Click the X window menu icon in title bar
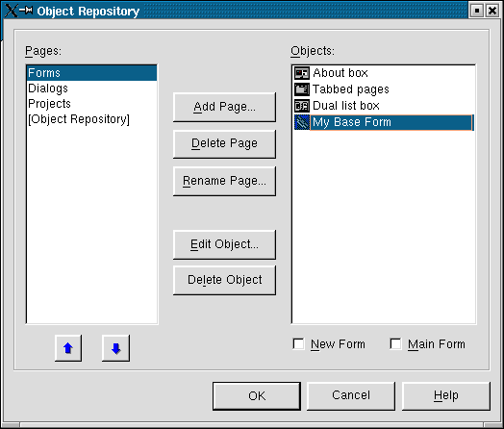Image resolution: width=504 pixels, height=429 pixels. [x=11, y=11]
